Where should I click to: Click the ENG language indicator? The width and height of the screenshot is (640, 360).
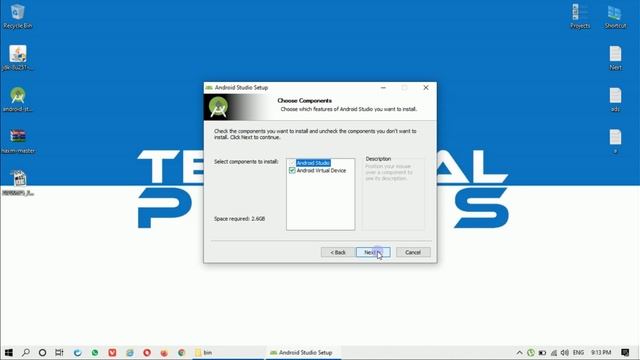pos(578,352)
